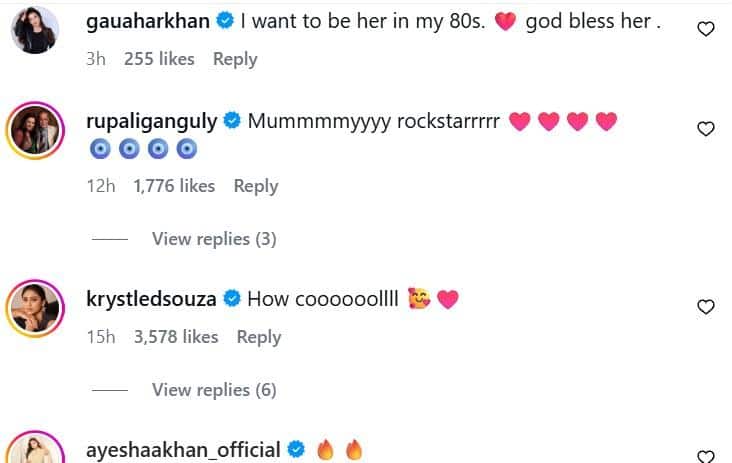Like ayeshaakhan_official's comment with heart icon

coord(705,456)
